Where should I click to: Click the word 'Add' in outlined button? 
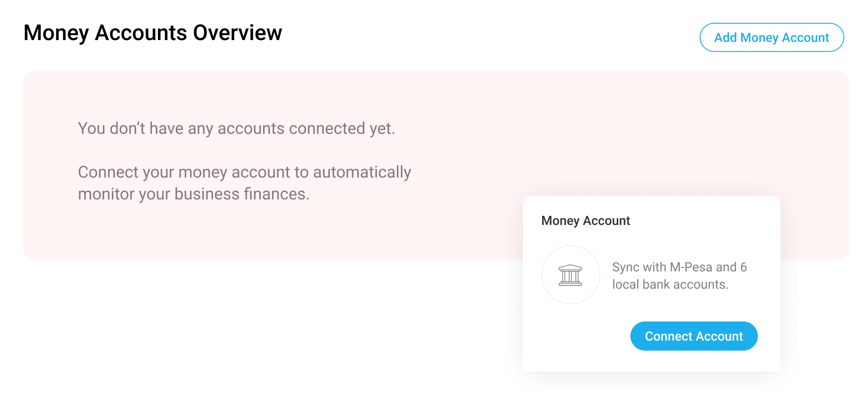coord(725,37)
